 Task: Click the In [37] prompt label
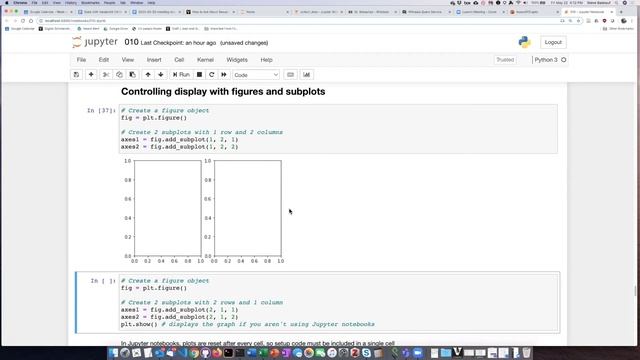(x=101, y=111)
